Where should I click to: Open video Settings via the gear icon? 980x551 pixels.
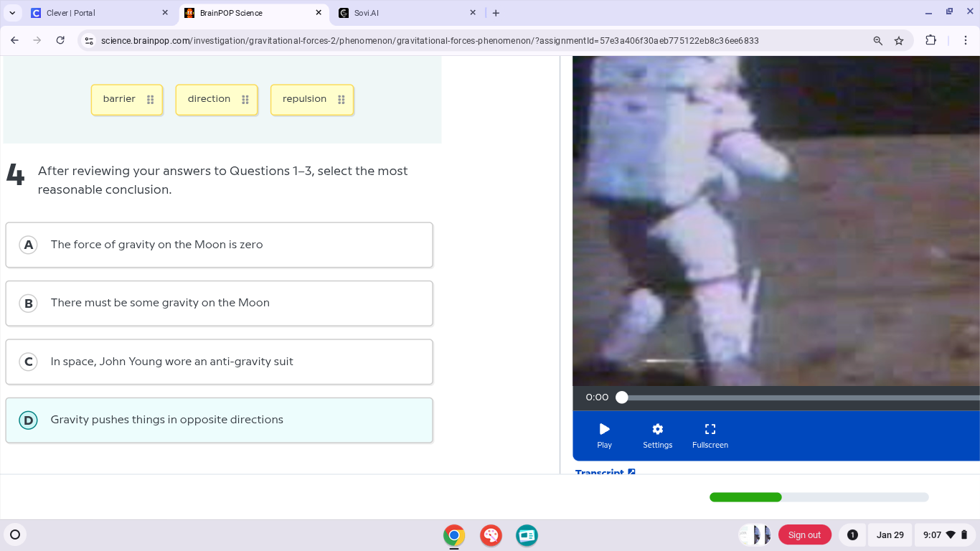tap(657, 434)
